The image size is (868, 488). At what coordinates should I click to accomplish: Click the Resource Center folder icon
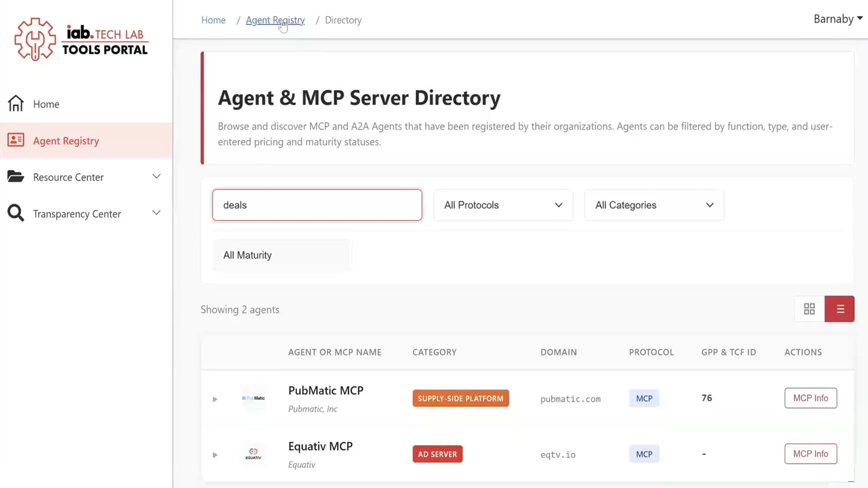[15, 176]
